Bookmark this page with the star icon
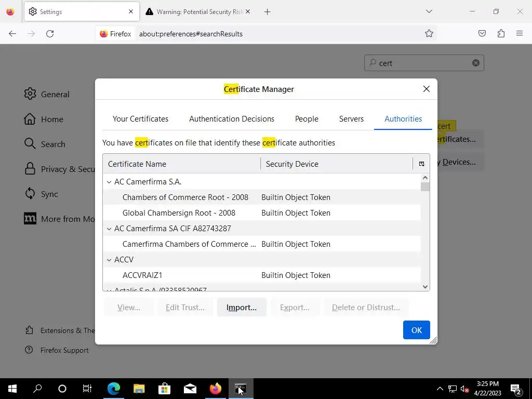Viewport: 532px width, 399px height. tap(429, 33)
